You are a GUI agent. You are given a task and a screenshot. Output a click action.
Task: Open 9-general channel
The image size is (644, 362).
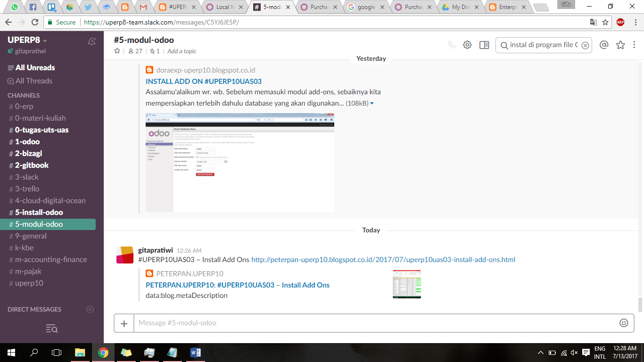28,236
